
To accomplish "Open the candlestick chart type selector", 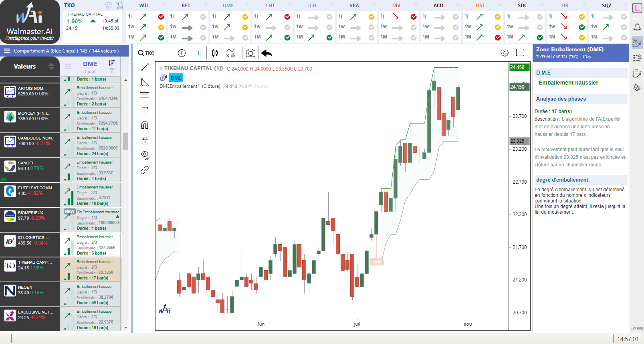I will click(215, 53).
